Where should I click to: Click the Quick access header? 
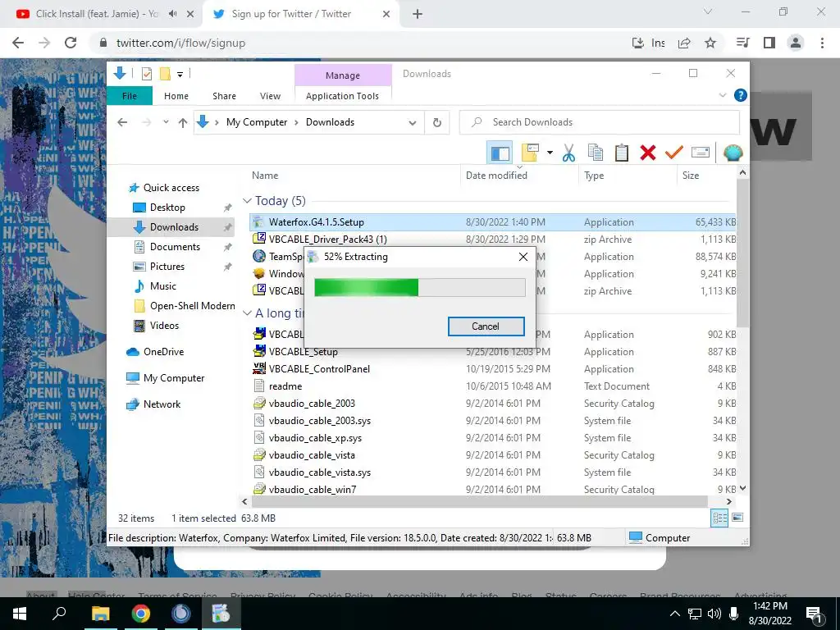(171, 188)
